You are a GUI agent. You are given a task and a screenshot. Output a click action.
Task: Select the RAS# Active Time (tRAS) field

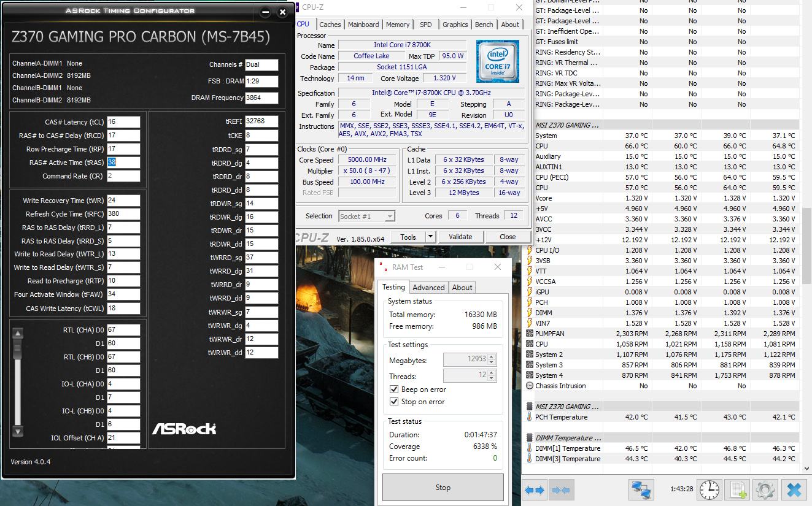(x=123, y=163)
